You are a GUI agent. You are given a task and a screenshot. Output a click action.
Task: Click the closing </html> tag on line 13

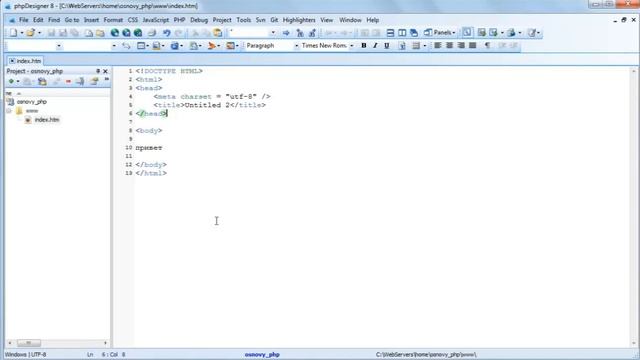151,173
